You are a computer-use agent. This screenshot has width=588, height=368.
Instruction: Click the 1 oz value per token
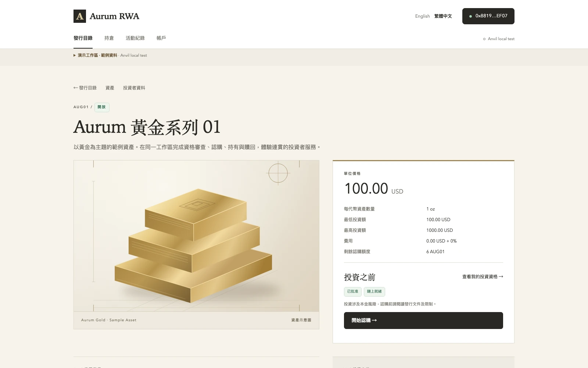430,209
